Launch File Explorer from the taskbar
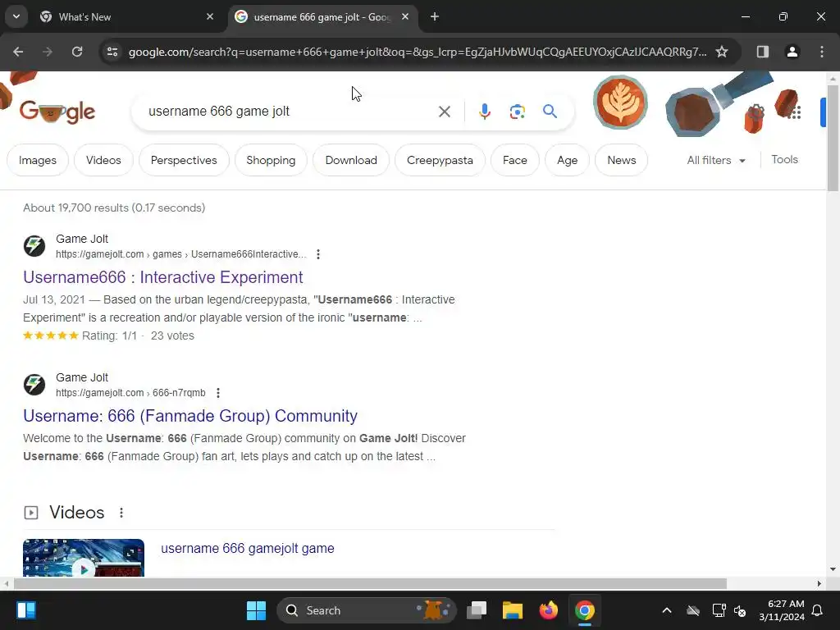This screenshot has width=840, height=630. (512, 610)
